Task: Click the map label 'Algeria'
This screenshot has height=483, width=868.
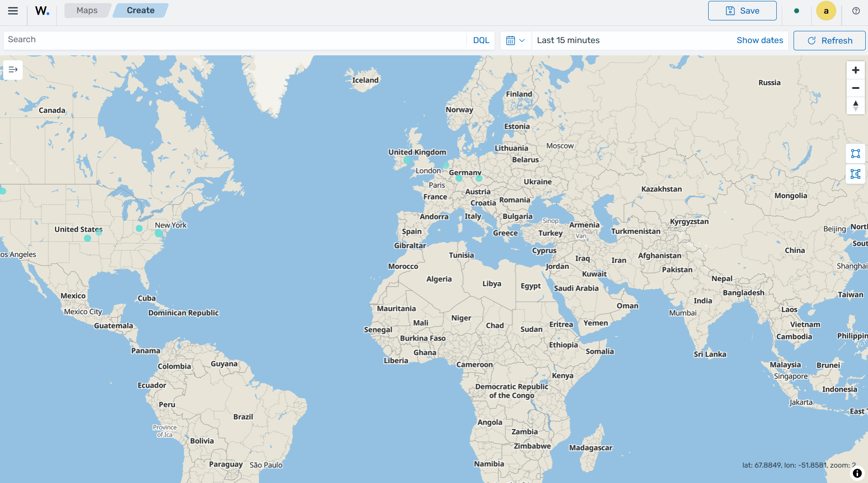Action: [x=439, y=279]
